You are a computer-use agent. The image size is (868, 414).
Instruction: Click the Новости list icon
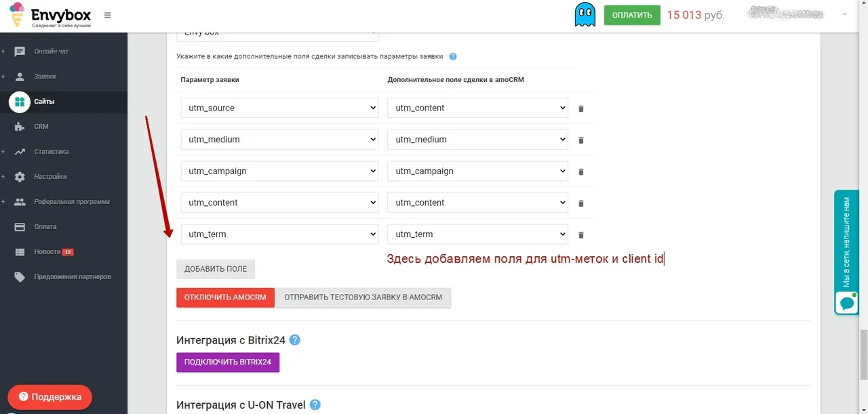click(20, 252)
